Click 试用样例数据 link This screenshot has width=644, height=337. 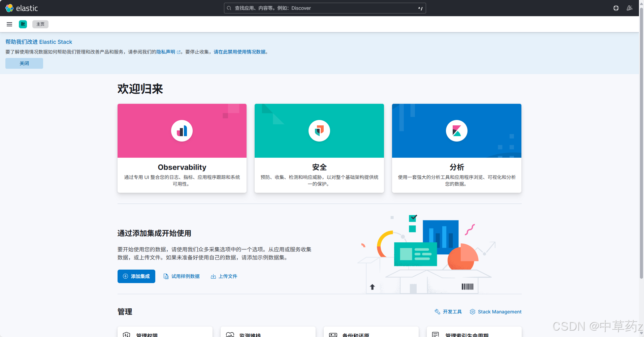click(185, 276)
